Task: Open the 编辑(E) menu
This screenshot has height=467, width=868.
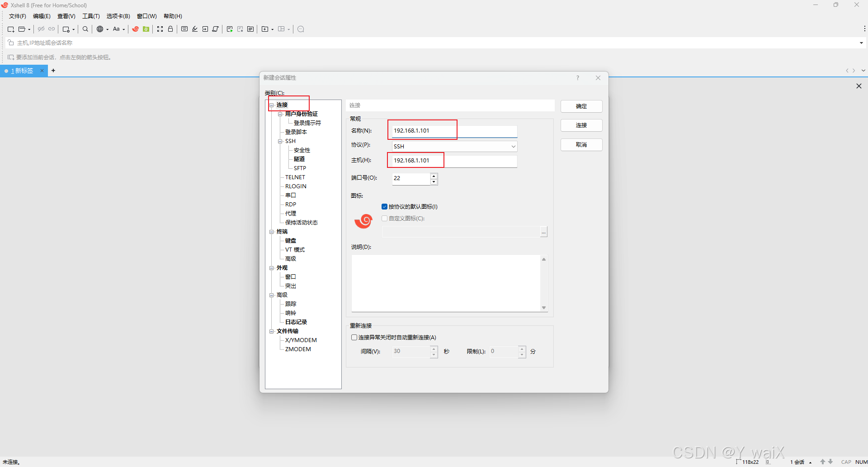Action: pyautogui.click(x=42, y=16)
